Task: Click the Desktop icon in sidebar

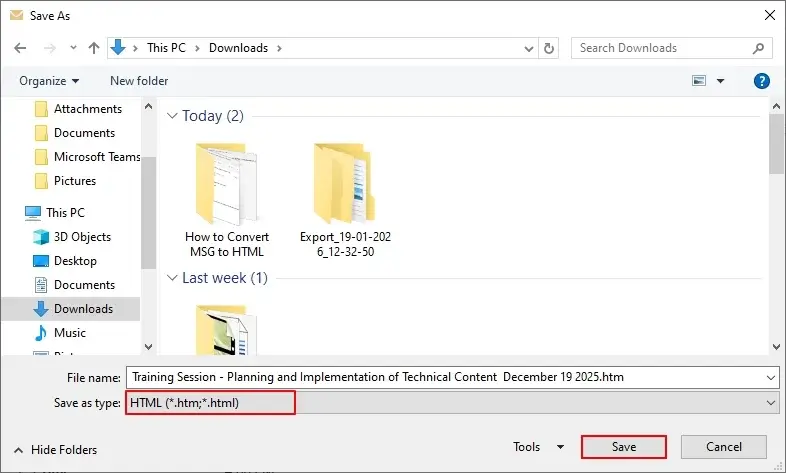Action: pyautogui.click(x=41, y=261)
